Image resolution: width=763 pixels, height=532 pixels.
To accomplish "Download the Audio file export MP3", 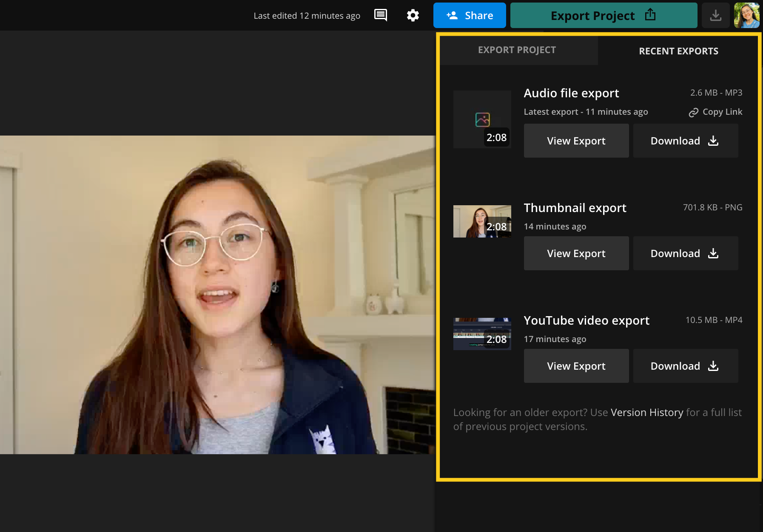I will [x=685, y=141].
